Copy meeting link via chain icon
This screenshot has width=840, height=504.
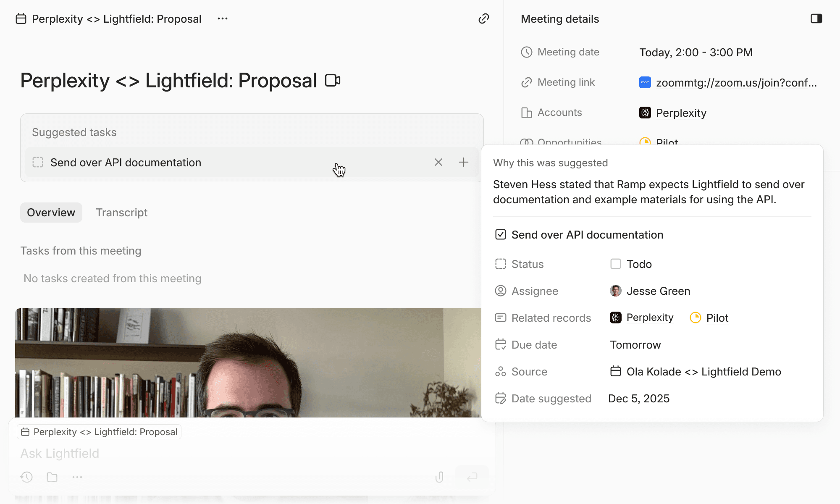click(483, 18)
